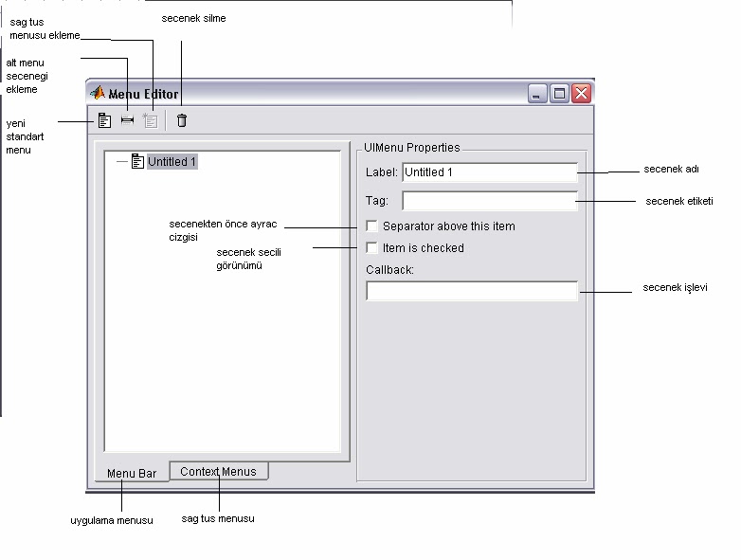Click the New Menu Item toolbar icon
The image size is (741, 560).
click(x=127, y=120)
